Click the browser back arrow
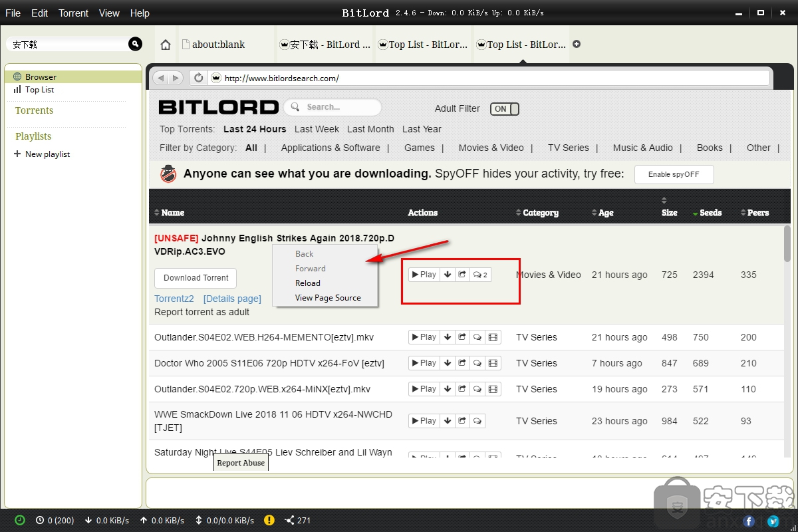The width and height of the screenshot is (798, 532). point(160,78)
